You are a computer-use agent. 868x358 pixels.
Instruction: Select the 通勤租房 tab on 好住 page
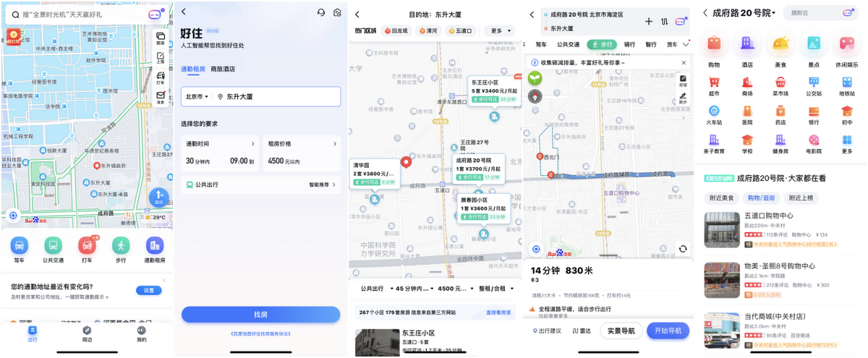(x=193, y=69)
